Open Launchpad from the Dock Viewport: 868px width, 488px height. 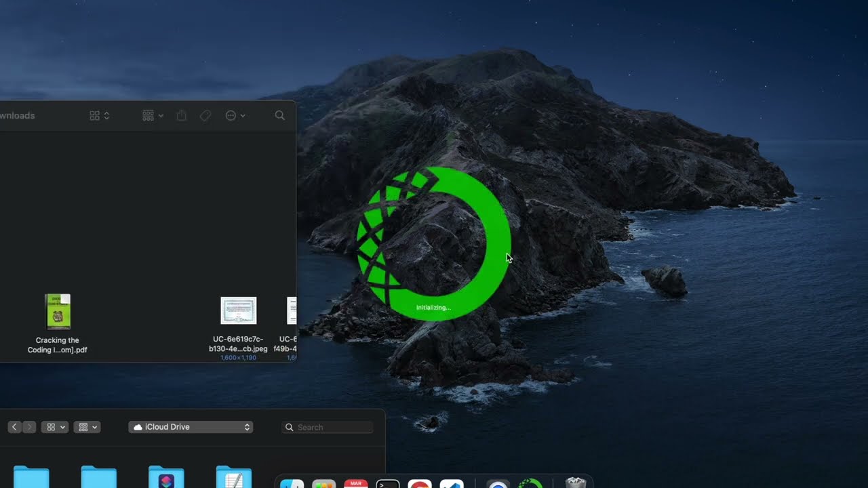click(324, 483)
